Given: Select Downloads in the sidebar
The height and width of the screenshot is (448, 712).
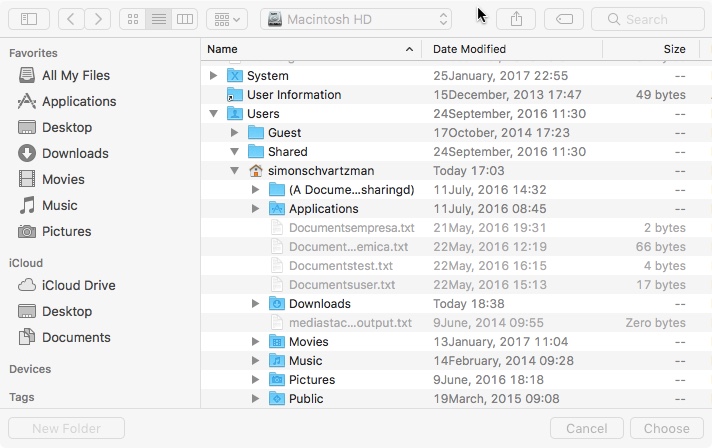Looking at the screenshot, I should click(x=75, y=153).
